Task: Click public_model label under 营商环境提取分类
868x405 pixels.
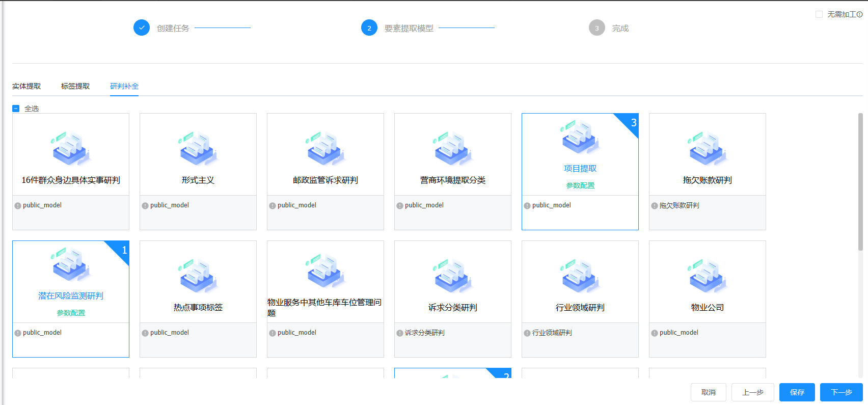Action: pyautogui.click(x=424, y=205)
